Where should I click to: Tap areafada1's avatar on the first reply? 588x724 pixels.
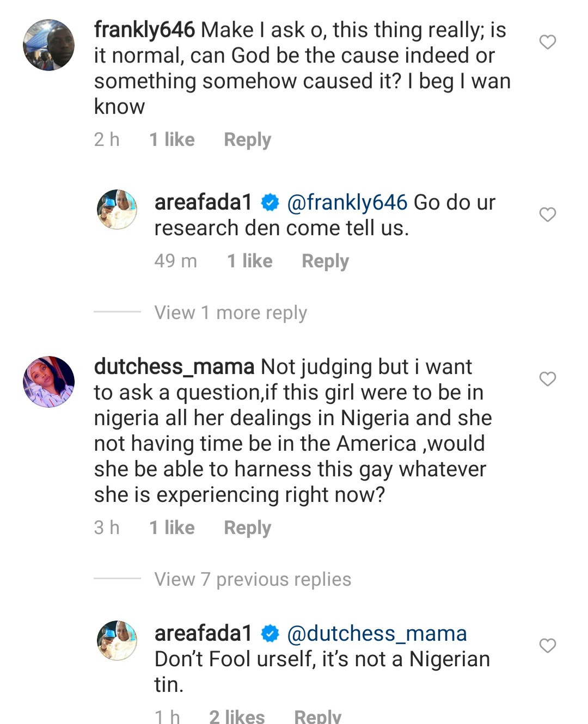coord(117,210)
